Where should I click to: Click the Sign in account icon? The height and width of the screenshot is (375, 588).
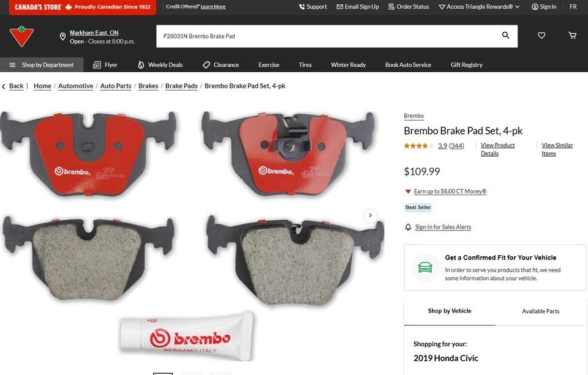click(x=535, y=7)
